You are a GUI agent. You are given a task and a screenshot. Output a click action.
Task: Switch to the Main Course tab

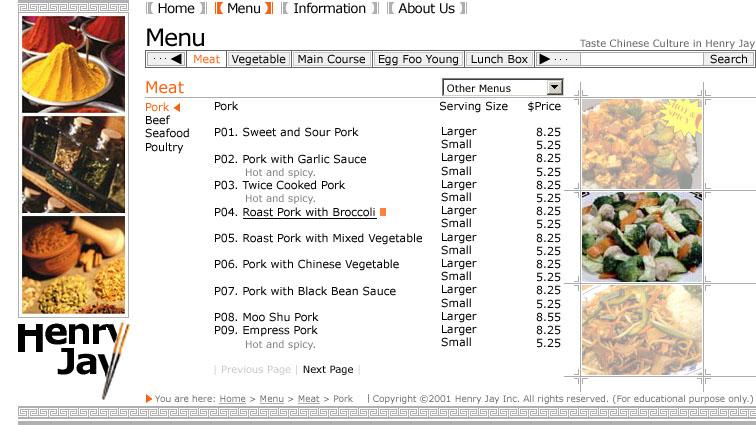tap(331, 59)
